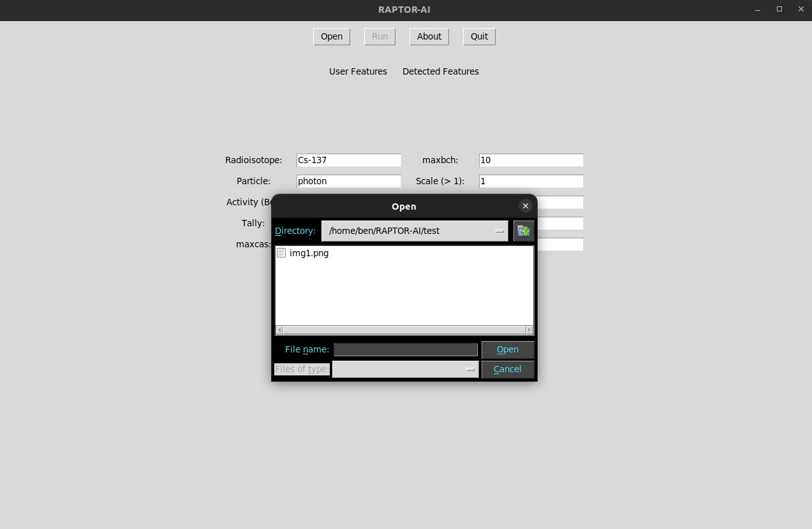812x529 pixels.
Task: Select the img1.png file in list
Action: (x=309, y=253)
